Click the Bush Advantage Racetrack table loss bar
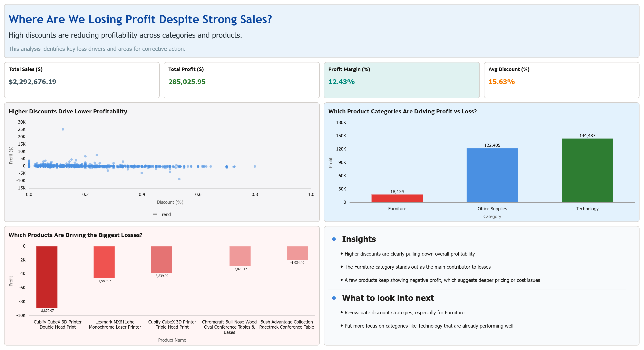 (x=297, y=253)
